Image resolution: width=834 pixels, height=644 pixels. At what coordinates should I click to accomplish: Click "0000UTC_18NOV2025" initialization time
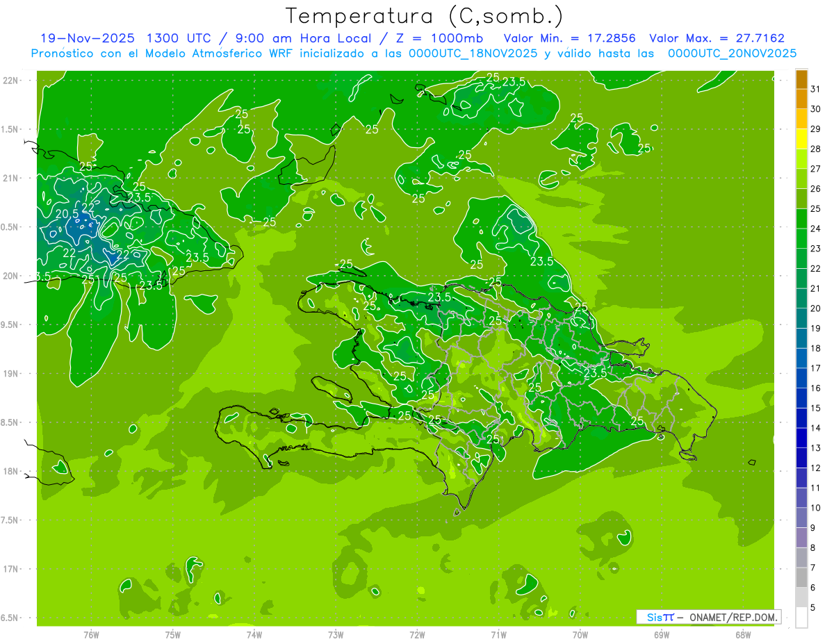point(473,53)
